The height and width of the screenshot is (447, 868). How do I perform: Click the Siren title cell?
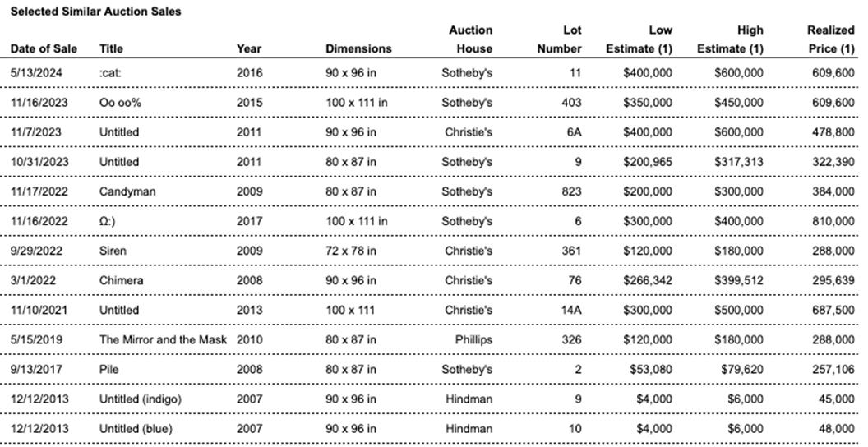(113, 251)
